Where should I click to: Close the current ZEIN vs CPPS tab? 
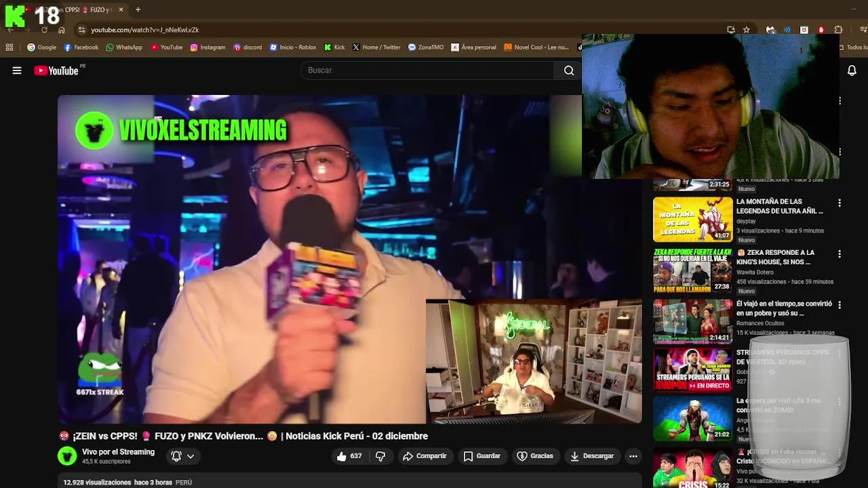pos(121,9)
